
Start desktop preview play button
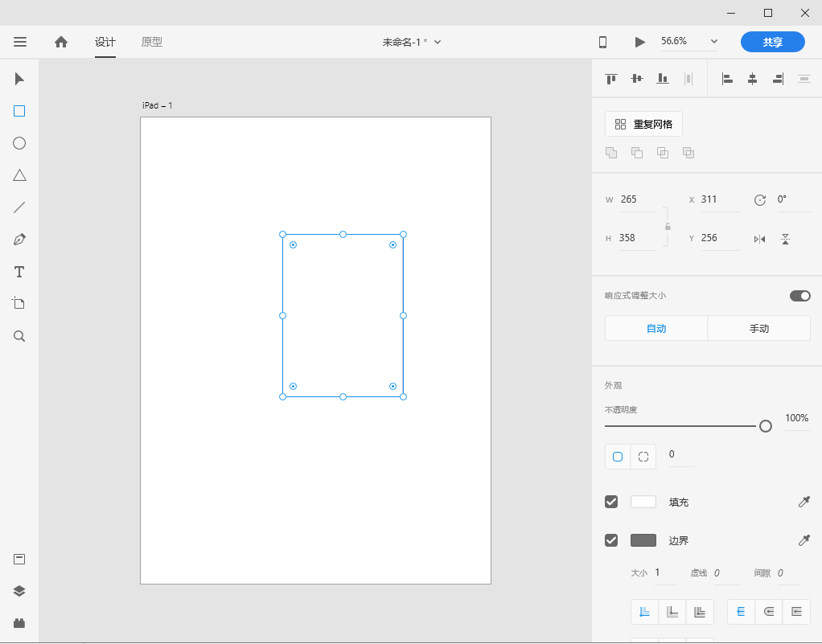[x=639, y=42]
